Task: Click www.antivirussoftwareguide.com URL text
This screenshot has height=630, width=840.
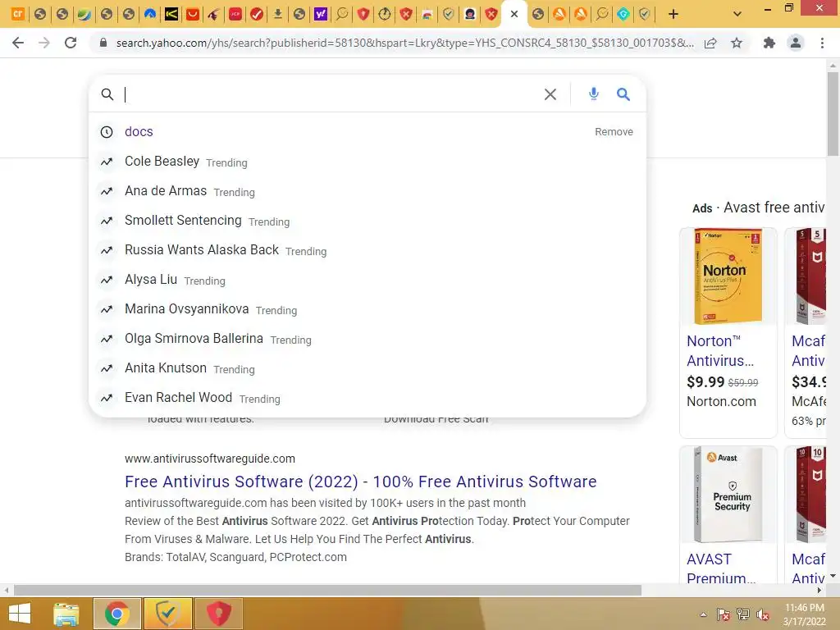Action: [210, 459]
